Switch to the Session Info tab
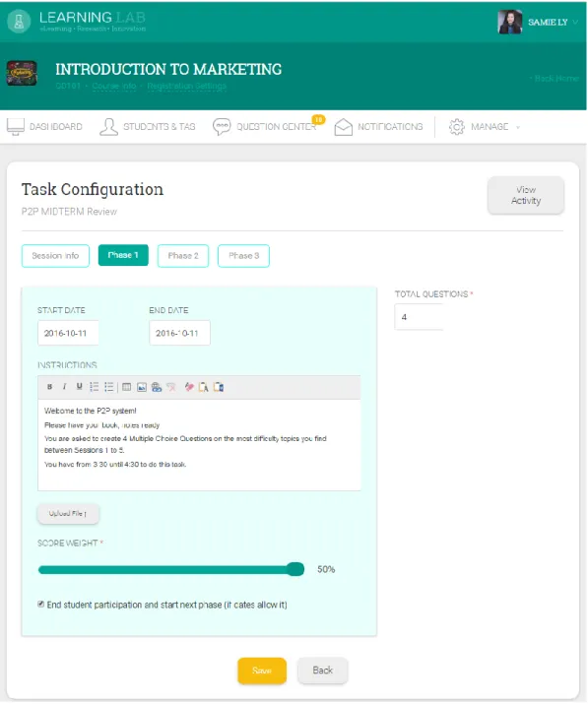The height and width of the screenshot is (704, 588). pos(55,256)
